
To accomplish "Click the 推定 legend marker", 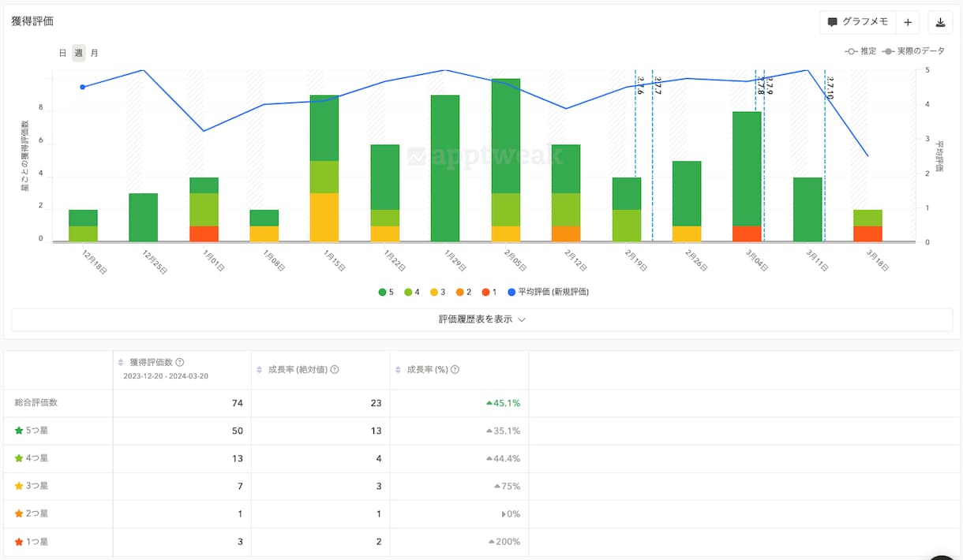I will [851, 51].
